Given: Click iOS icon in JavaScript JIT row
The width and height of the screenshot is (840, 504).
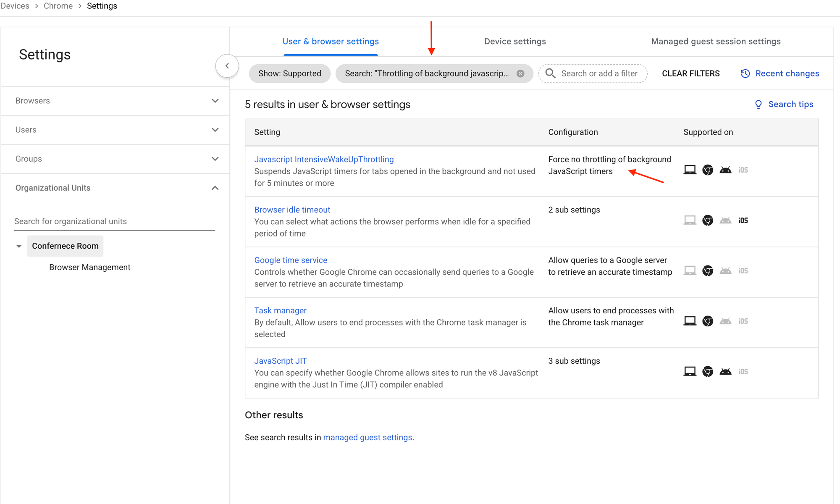Looking at the screenshot, I should pyautogui.click(x=743, y=372).
